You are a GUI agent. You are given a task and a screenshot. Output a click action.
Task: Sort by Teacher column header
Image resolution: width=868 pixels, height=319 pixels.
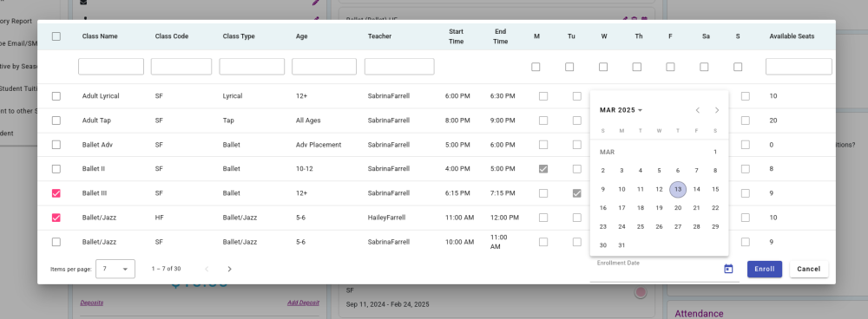[379, 36]
